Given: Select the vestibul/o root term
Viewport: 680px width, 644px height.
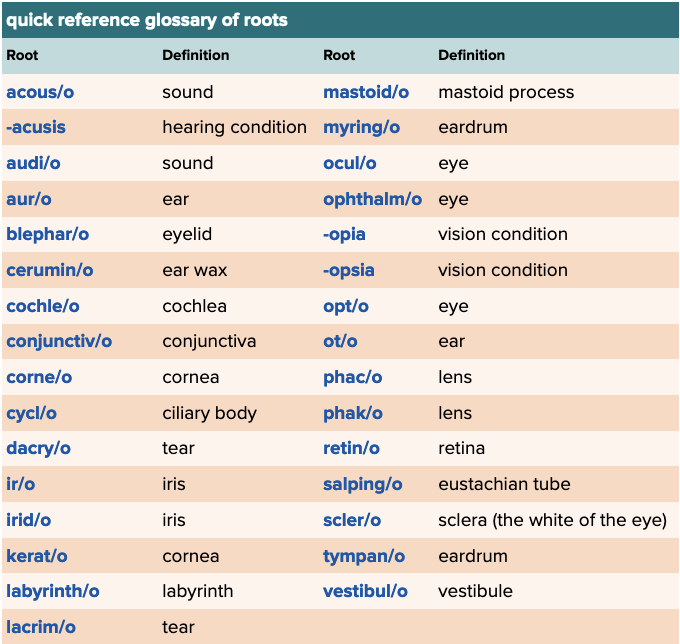Looking at the screenshot, I should [x=365, y=592].
